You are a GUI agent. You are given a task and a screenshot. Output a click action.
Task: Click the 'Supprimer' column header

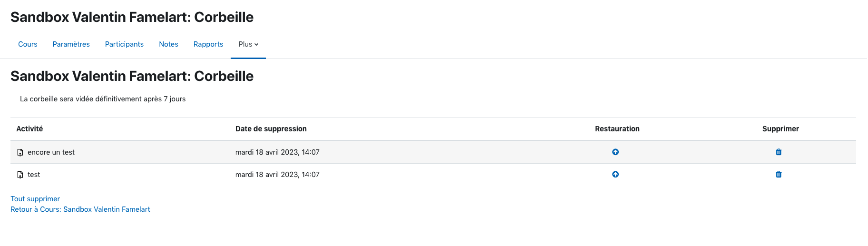[x=780, y=129]
